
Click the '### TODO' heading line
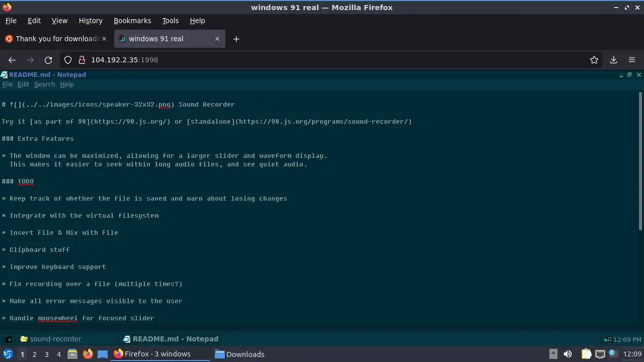[18, 182]
